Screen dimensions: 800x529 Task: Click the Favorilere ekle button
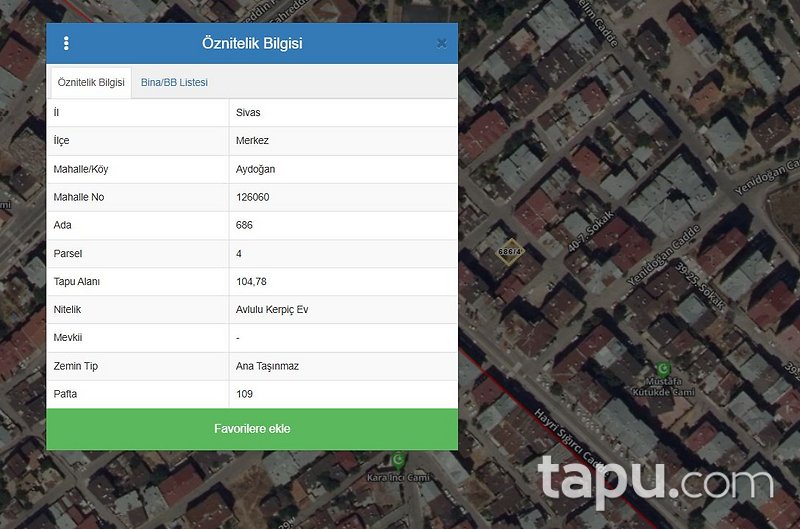(x=252, y=429)
